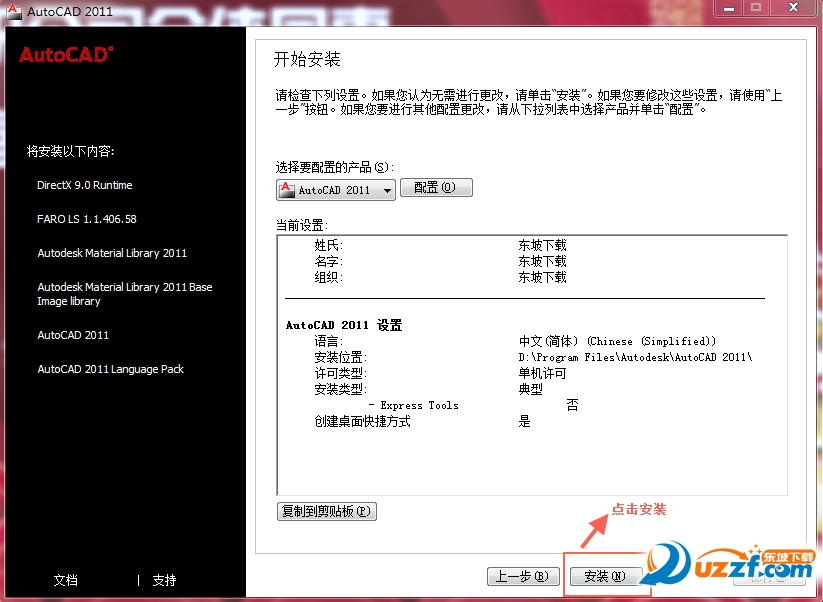Open the 文档 documentation link
This screenshot has height=602, width=823.
click(x=66, y=580)
